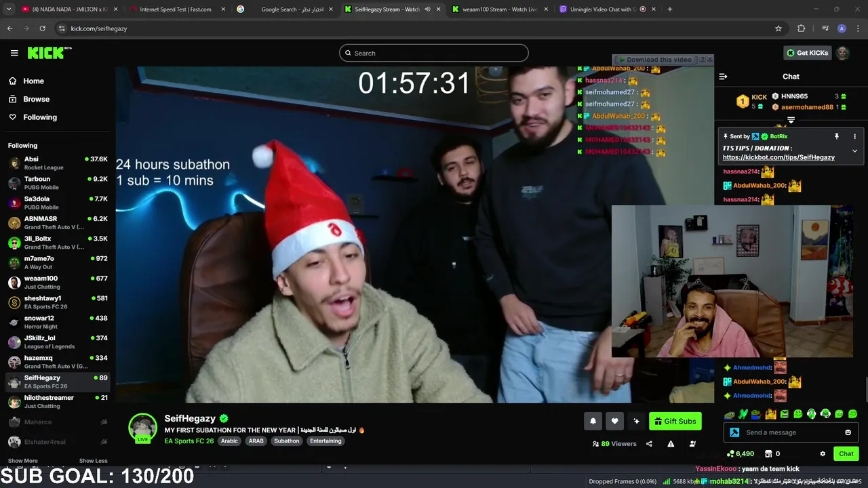This screenshot has width=868, height=488.
Task: Open EA Sports FC 26 category link
Action: [x=189, y=441]
